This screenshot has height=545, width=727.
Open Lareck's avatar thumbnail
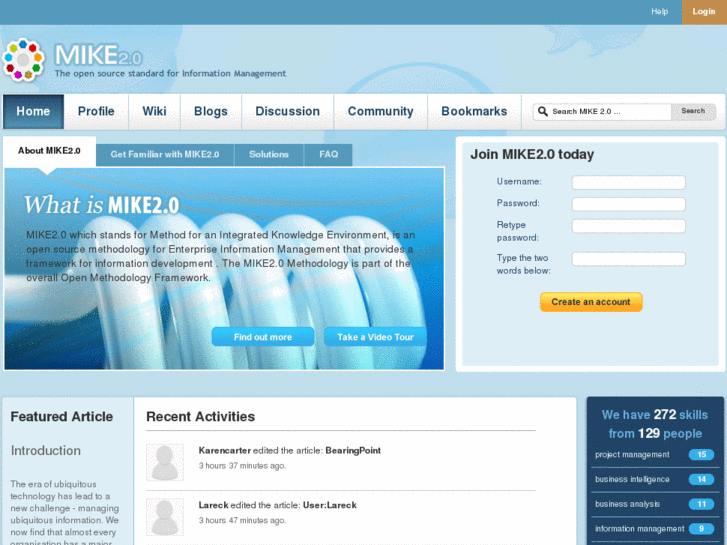pyautogui.click(x=165, y=517)
